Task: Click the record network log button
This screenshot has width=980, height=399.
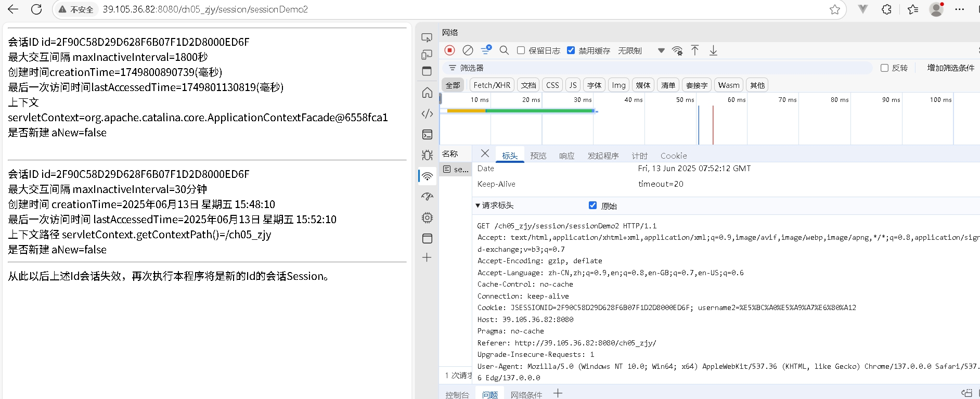Action: pos(450,50)
